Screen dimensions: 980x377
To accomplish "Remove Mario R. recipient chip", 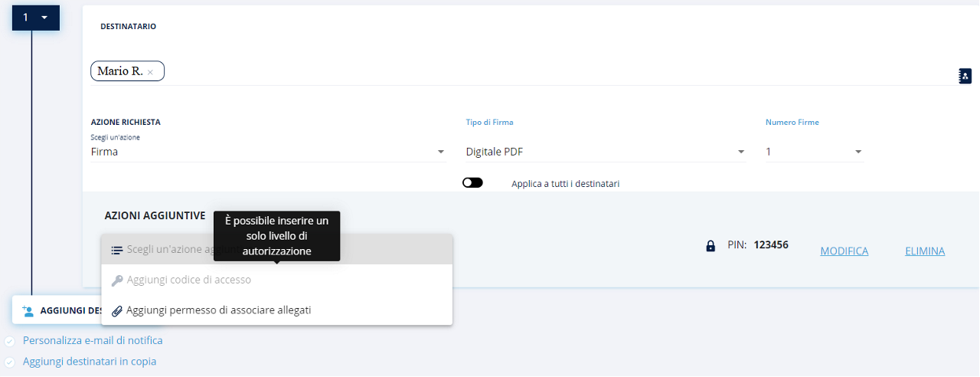I will click(x=151, y=72).
